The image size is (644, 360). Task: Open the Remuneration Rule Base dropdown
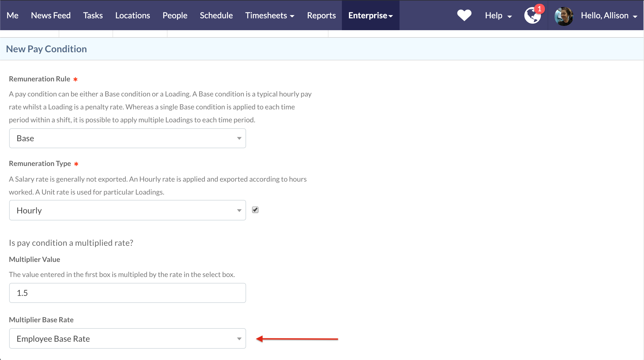(x=128, y=138)
